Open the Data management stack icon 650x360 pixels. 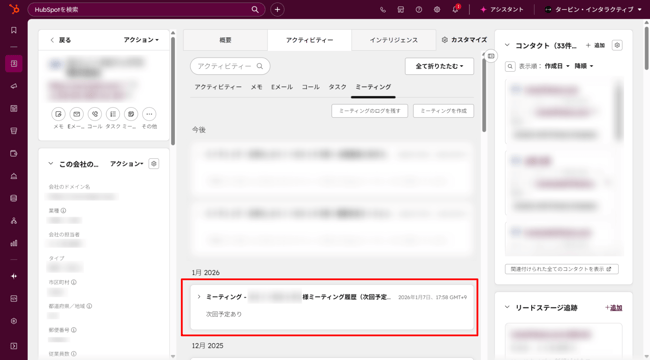14,198
